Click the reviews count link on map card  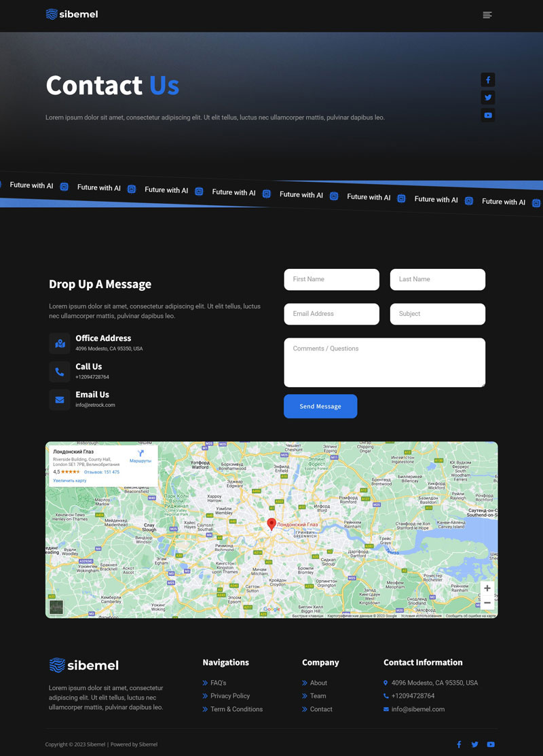click(x=102, y=472)
